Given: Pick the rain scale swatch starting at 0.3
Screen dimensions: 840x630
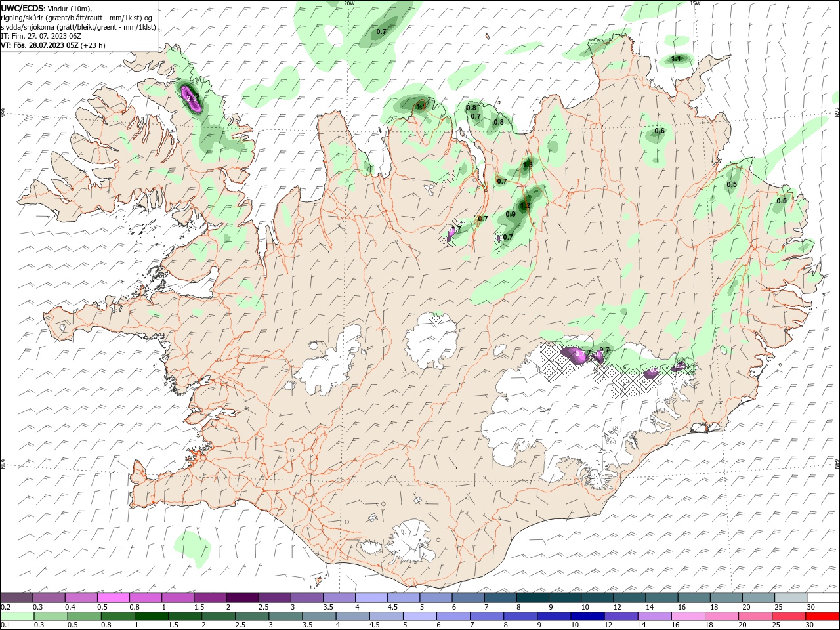Looking at the screenshot, I should point(51,616).
